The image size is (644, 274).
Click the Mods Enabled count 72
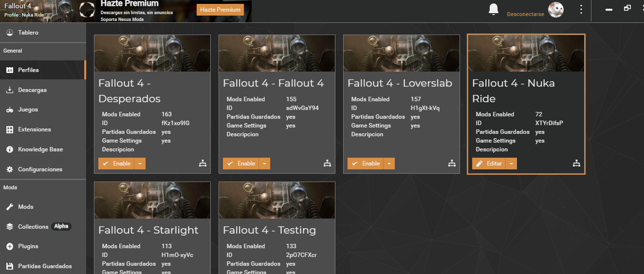[x=539, y=114]
